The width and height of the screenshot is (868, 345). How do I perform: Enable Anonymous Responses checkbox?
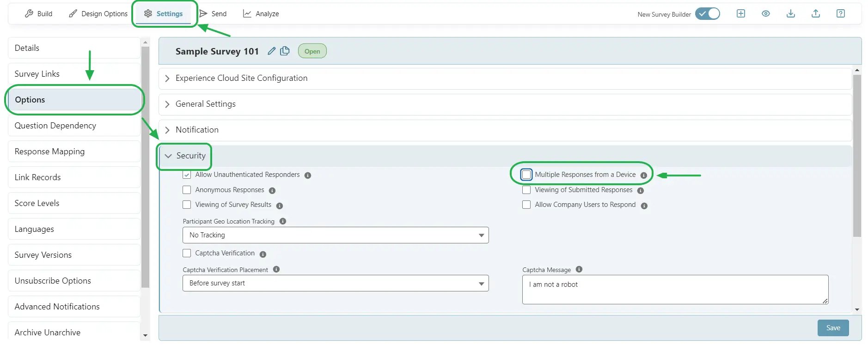[187, 190]
